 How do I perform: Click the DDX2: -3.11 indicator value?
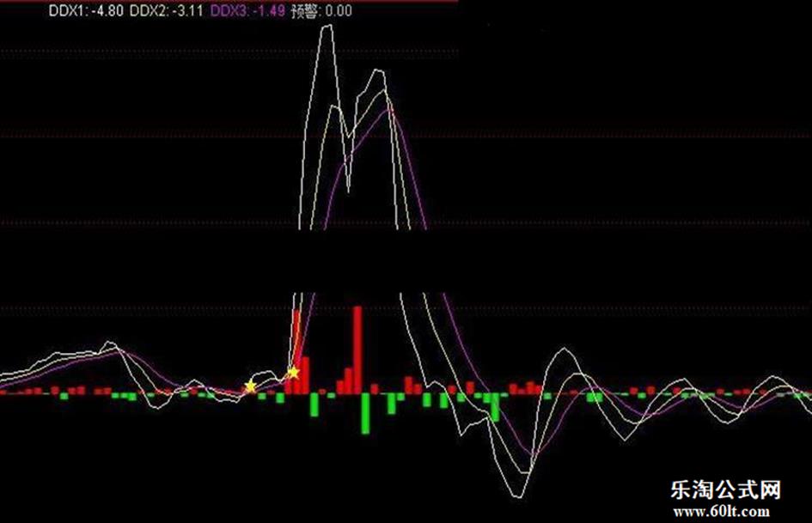click(166, 11)
